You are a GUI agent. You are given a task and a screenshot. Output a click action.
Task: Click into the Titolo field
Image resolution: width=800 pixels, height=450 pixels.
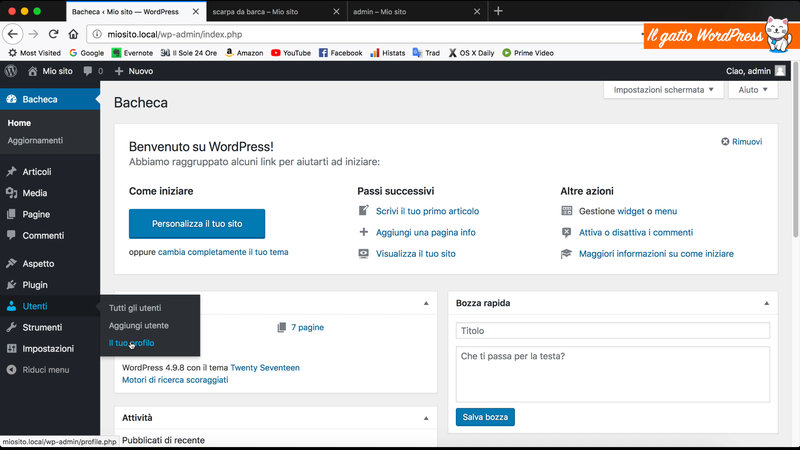click(613, 331)
